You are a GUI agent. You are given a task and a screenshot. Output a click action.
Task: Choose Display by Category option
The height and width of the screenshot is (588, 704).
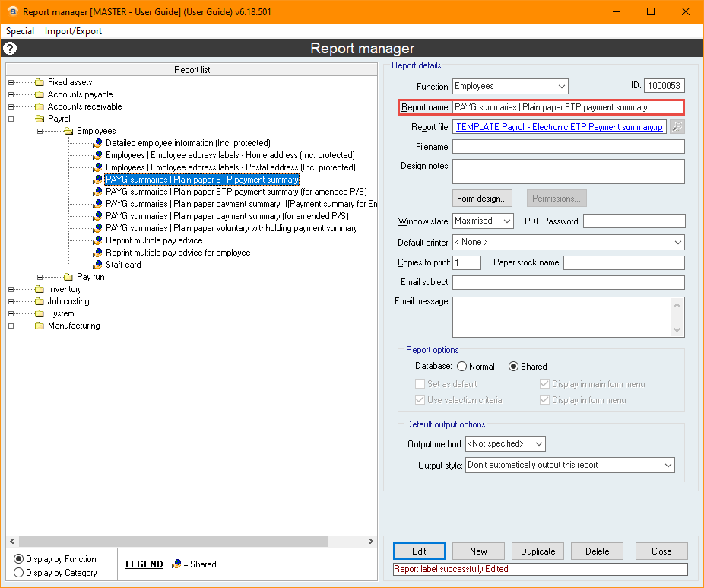(x=19, y=573)
